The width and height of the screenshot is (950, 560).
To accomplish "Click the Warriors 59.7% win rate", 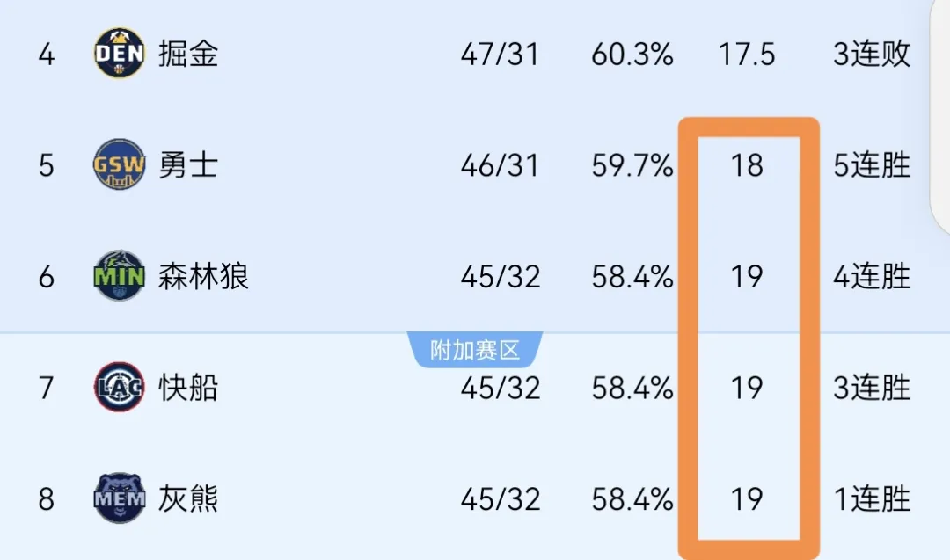I will coord(632,166).
